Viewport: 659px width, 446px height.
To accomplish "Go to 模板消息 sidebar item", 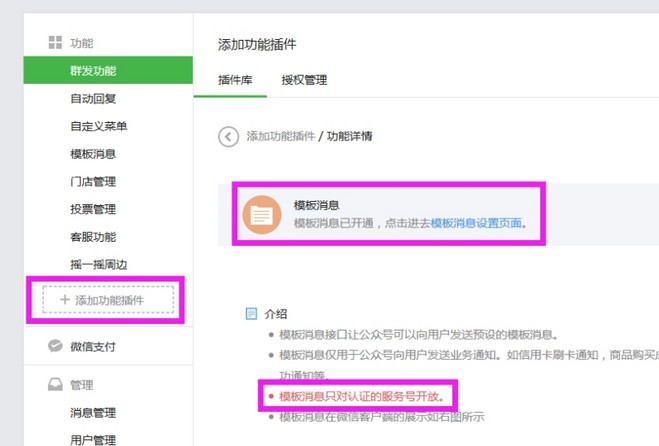I will pos(93,154).
